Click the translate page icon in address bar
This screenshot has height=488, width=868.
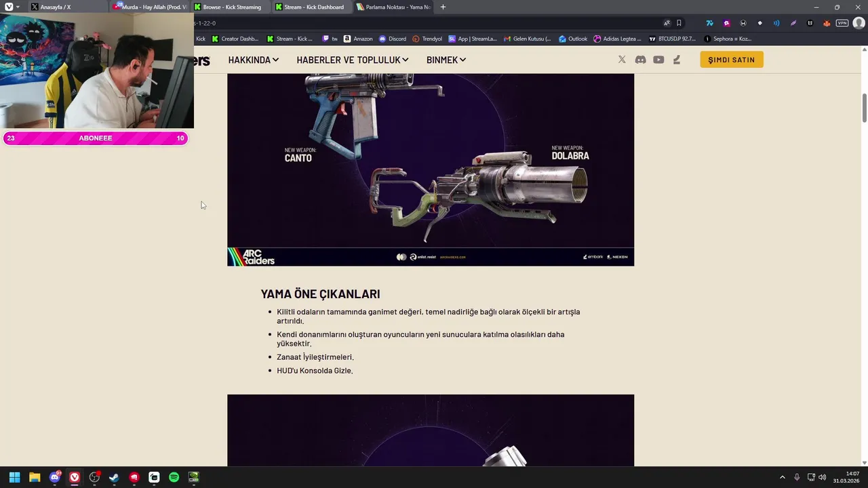point(667,23)
